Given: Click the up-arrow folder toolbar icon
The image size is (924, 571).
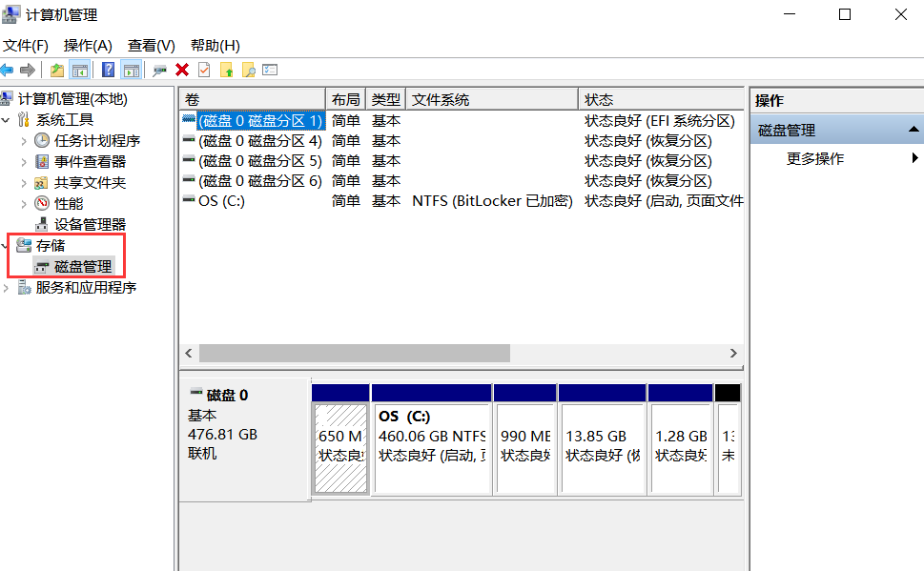Looking at the screenshot, I should [x=226, y=69].
